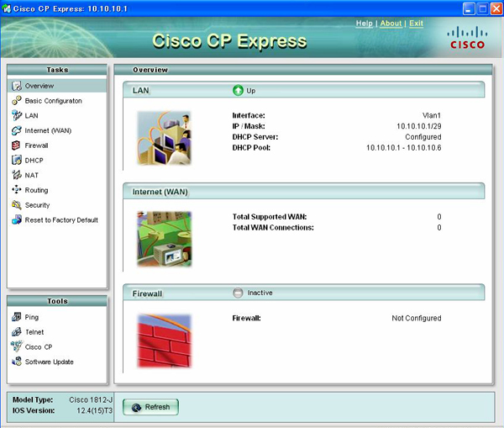
Task: Click the DHCP Pool range 10.10.10.1 - 10.10.10.6
Action: coord(404,148)
